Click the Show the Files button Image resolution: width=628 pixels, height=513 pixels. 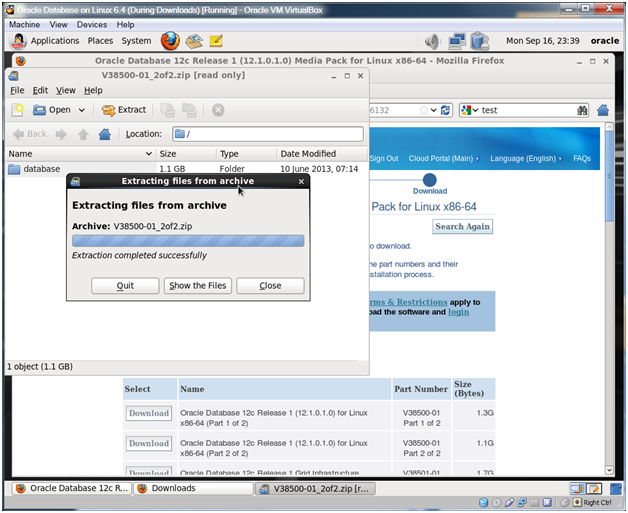click(x=197, y=285)
